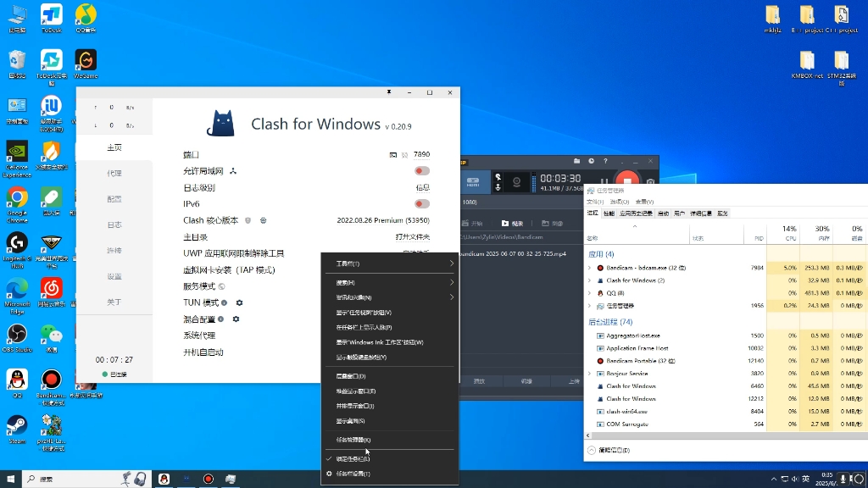Select Bandicam HDMI recording mode
The width and height of the screenshot is (868, 488).
tap(473, 182)
